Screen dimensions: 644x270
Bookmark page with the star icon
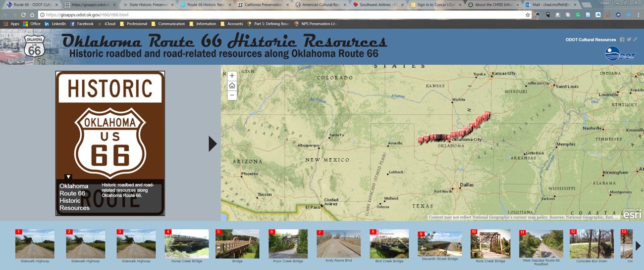pos(528,15)
